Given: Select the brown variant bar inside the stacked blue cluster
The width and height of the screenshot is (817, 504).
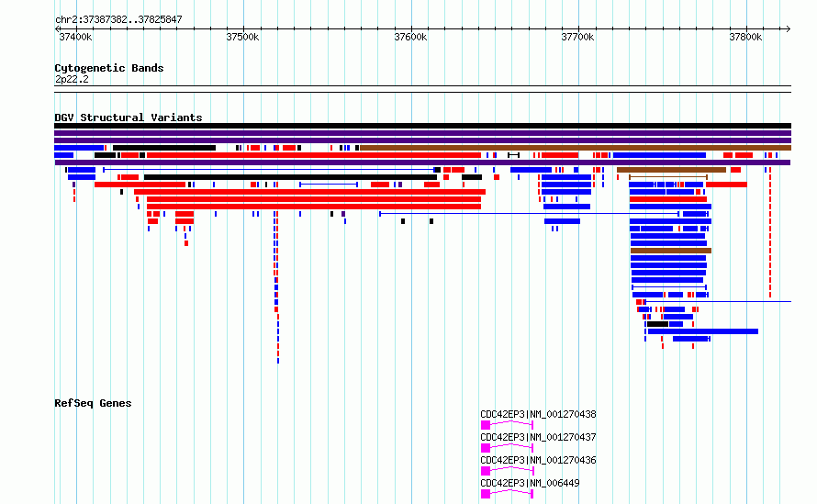Looking at the screenshot, I should point(671,251).
